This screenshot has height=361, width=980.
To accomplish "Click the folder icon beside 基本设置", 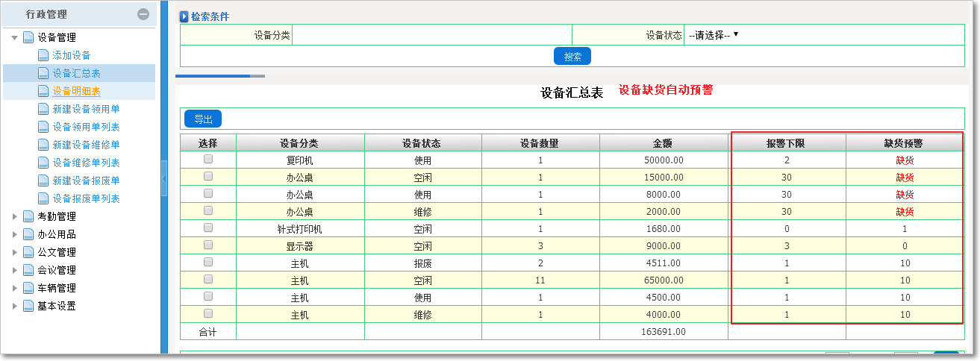I will tap(28, 306).
